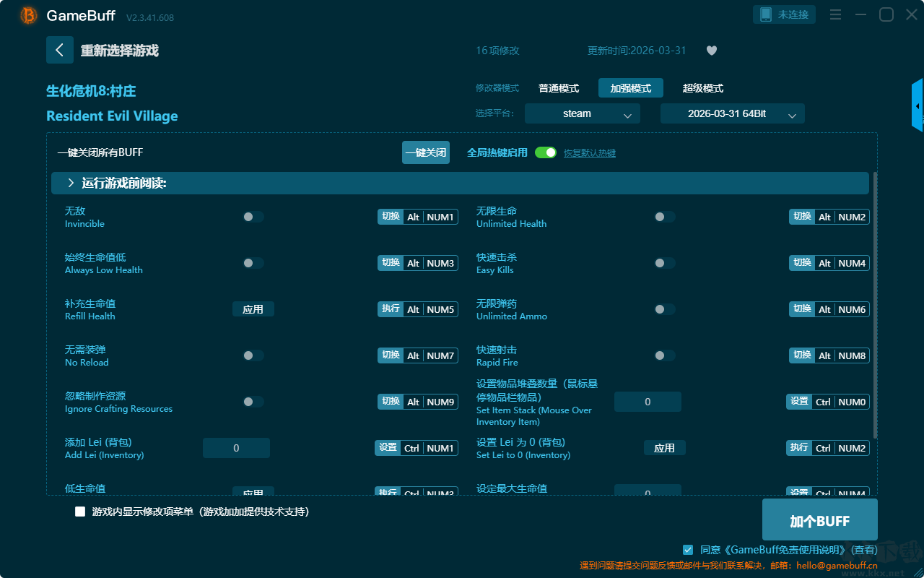Select 超级模式 mode tab

pos(703,88)
